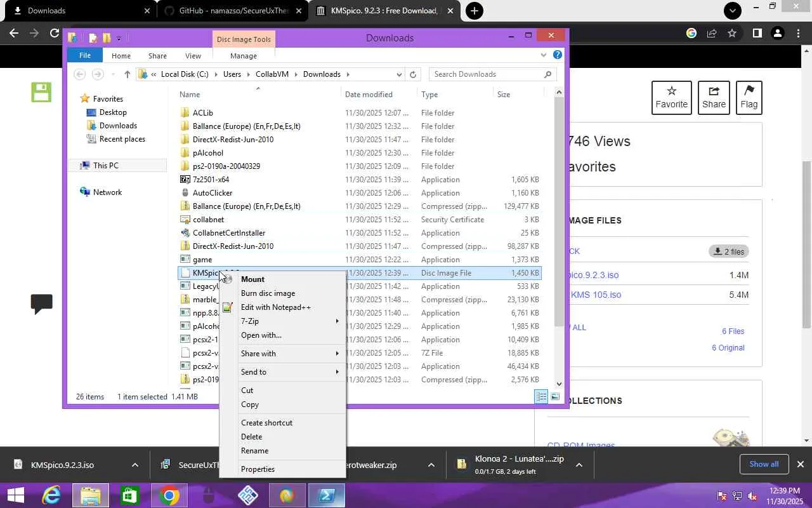Open a new Chrome tab
The width and height of the screenshot is (812, 508).
tap(474, 11)
